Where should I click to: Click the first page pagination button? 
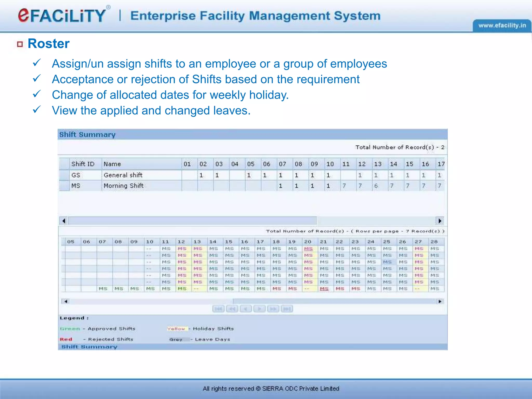218,309
